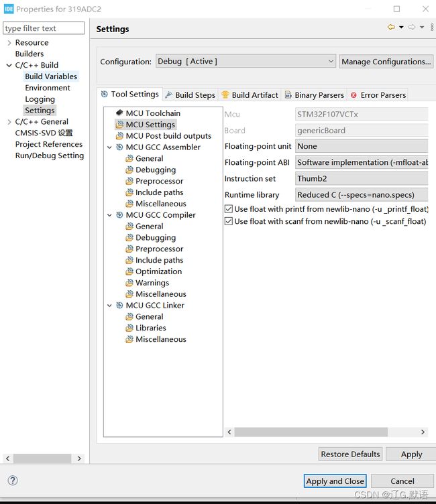The height and width of the screenshot is (504, 436).
Task: Select Builders in the tree
Action: pyautogui.click(x=30, y=54)
